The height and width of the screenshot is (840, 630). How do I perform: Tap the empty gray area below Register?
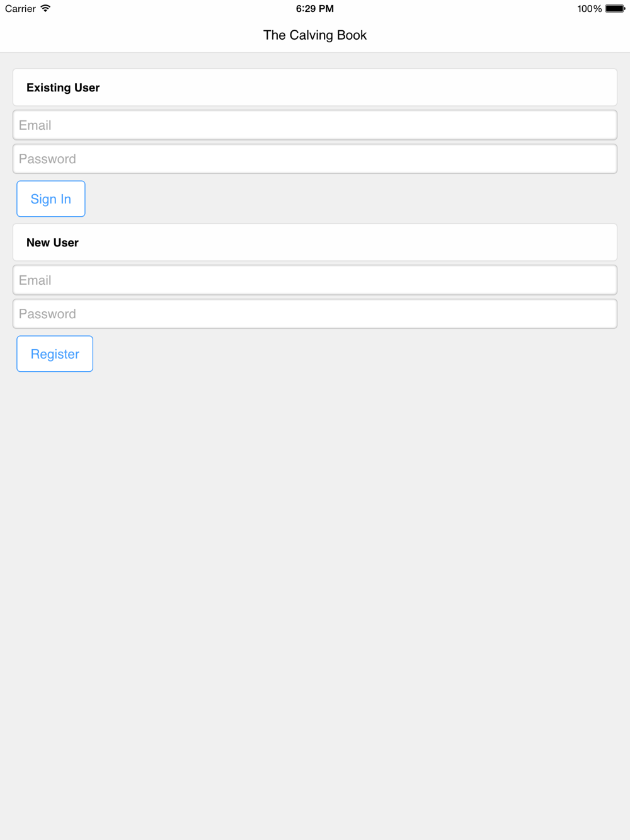pyautogui.click(x=314, y=567)
